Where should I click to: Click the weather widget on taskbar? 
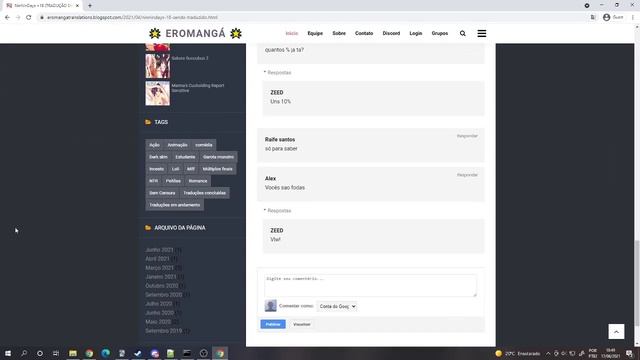518,353
